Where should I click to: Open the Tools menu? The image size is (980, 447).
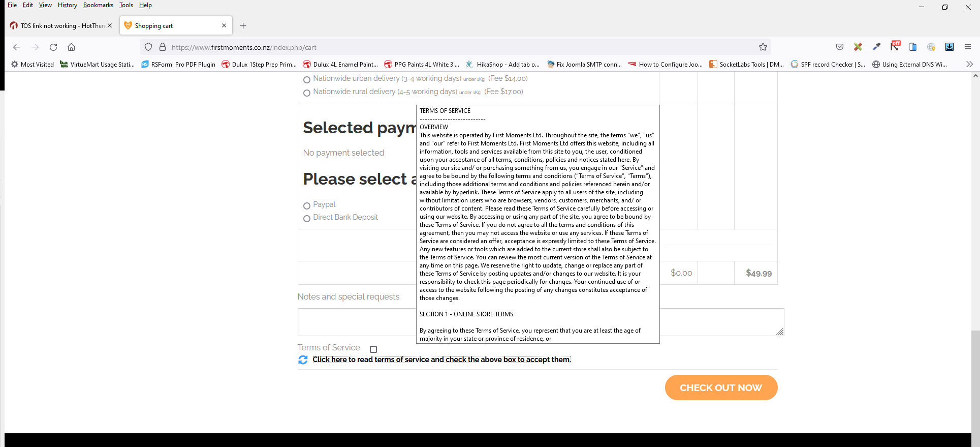[x=126, y=5]
